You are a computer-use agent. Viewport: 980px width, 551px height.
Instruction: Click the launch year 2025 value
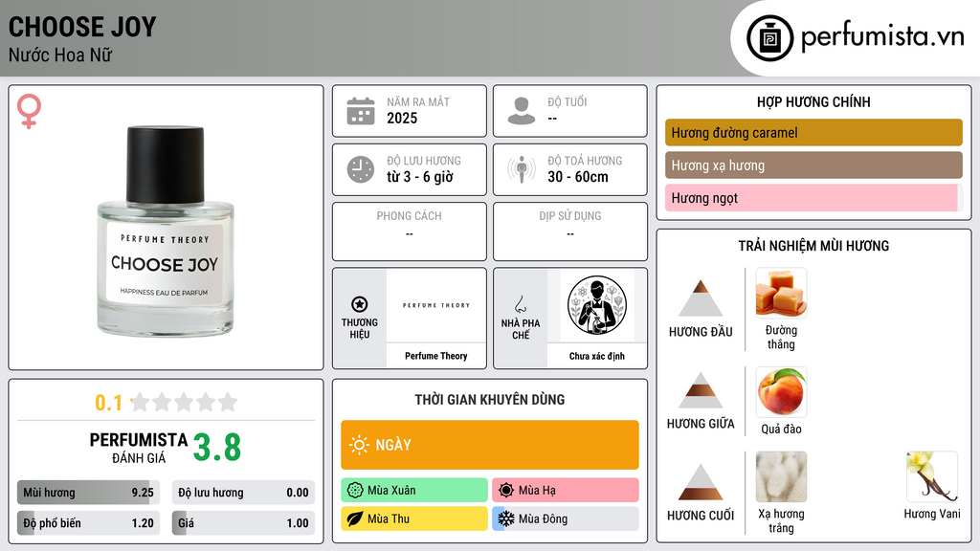402,118
